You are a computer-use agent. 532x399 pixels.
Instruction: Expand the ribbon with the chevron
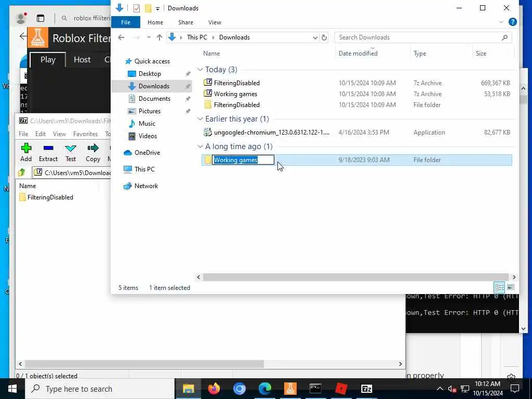click(x=501, y=22)
